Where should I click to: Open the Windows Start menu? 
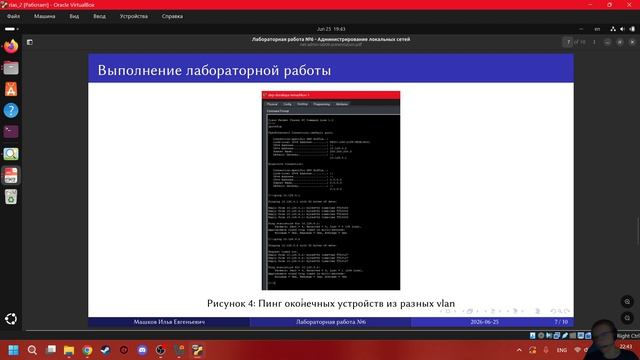(13, 350)
